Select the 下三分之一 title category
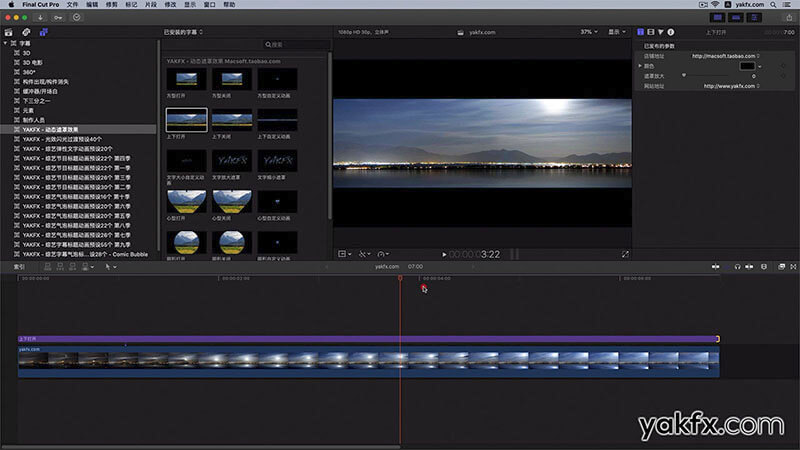Image resolution: width=800 pixels, height=450 pixels. tap(36, 101)
